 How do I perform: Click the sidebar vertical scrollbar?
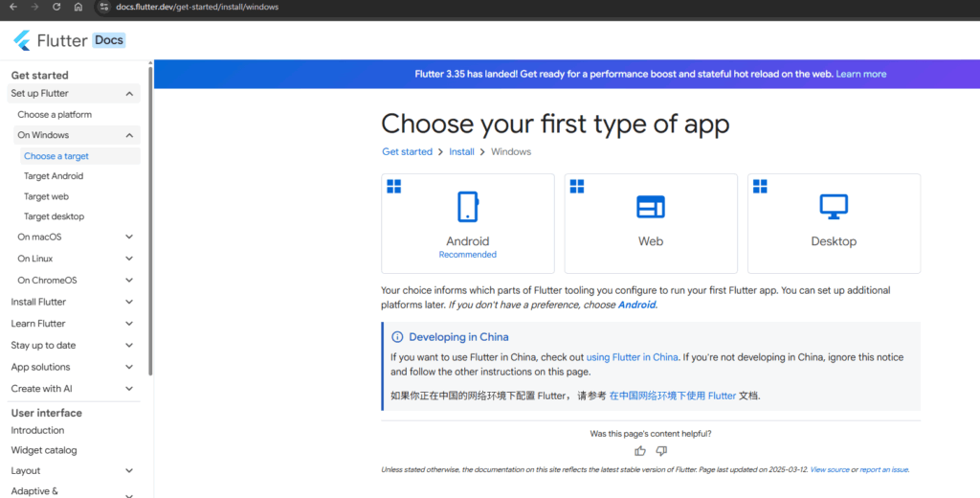[x=150, y=219]
